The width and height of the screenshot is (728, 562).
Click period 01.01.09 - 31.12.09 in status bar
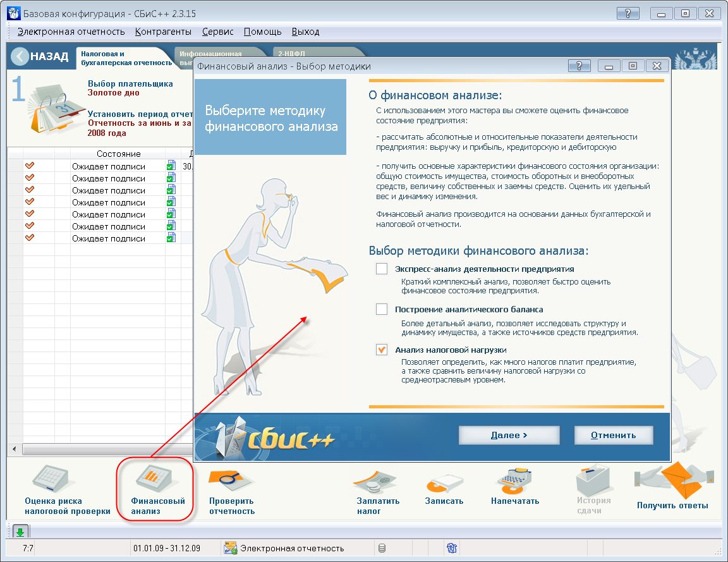[167, 548]
